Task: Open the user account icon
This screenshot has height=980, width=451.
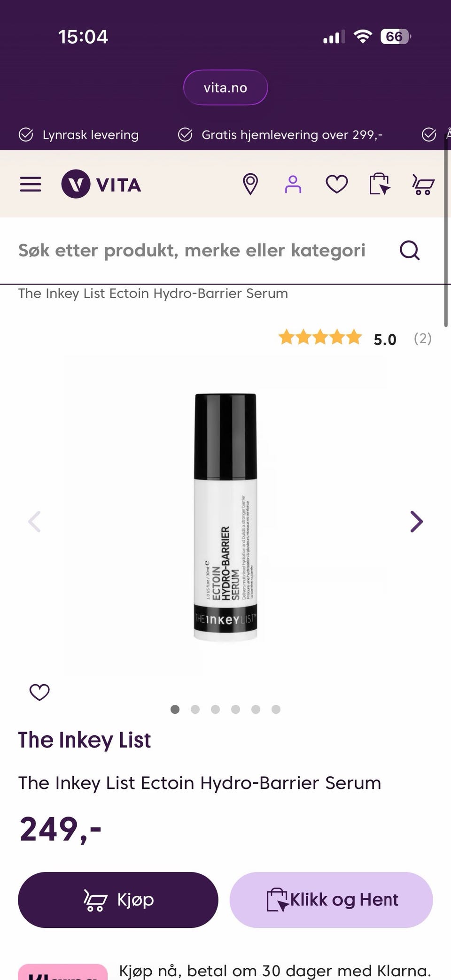Action: click(x=293, y=184)
